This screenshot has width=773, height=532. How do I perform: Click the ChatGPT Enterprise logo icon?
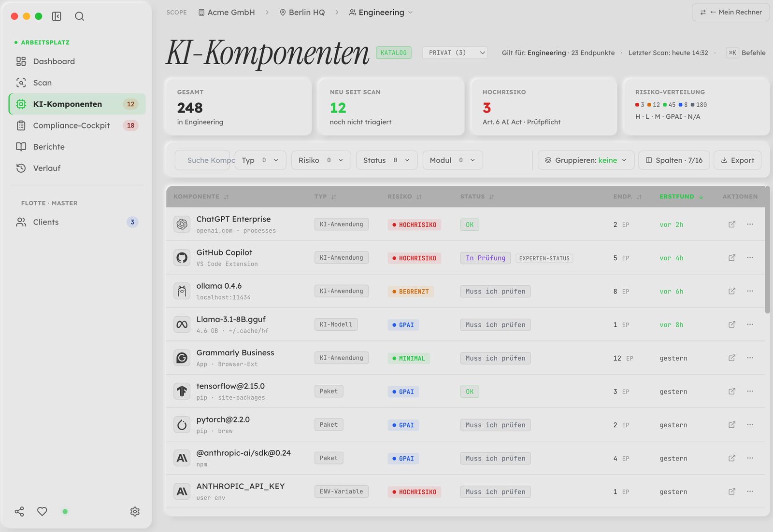[182, 224]
